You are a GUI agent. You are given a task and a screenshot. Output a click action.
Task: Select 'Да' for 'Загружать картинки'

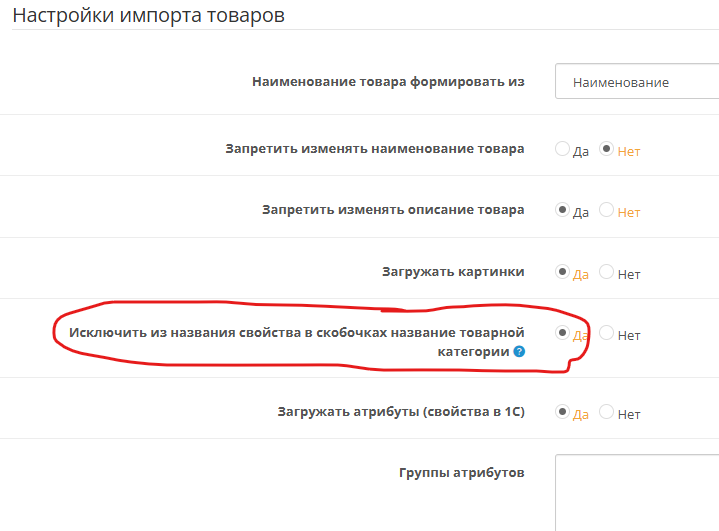click(562, 271)
